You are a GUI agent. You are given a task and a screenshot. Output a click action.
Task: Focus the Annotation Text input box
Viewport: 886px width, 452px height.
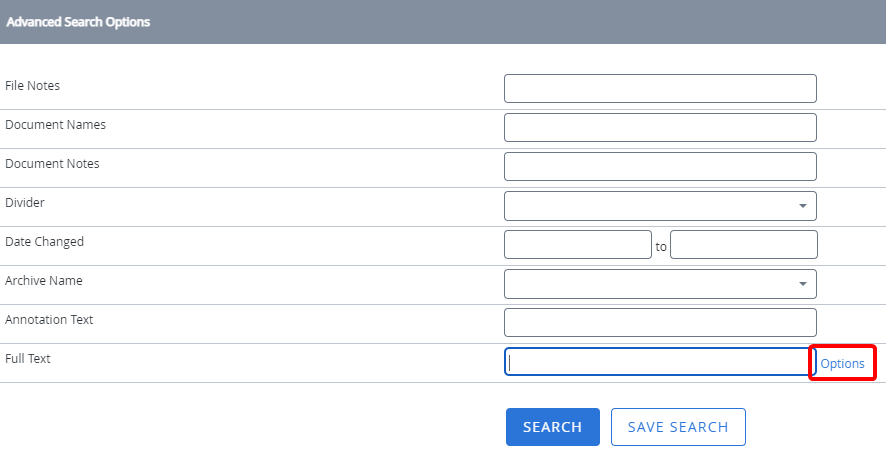click(660, 323)
